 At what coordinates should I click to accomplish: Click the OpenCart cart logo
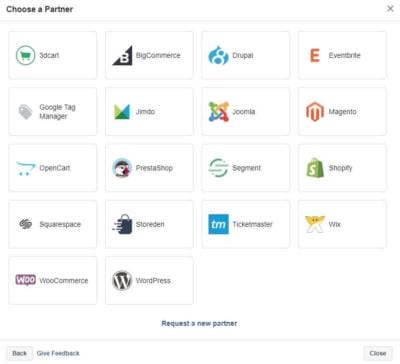click(26, 168)
